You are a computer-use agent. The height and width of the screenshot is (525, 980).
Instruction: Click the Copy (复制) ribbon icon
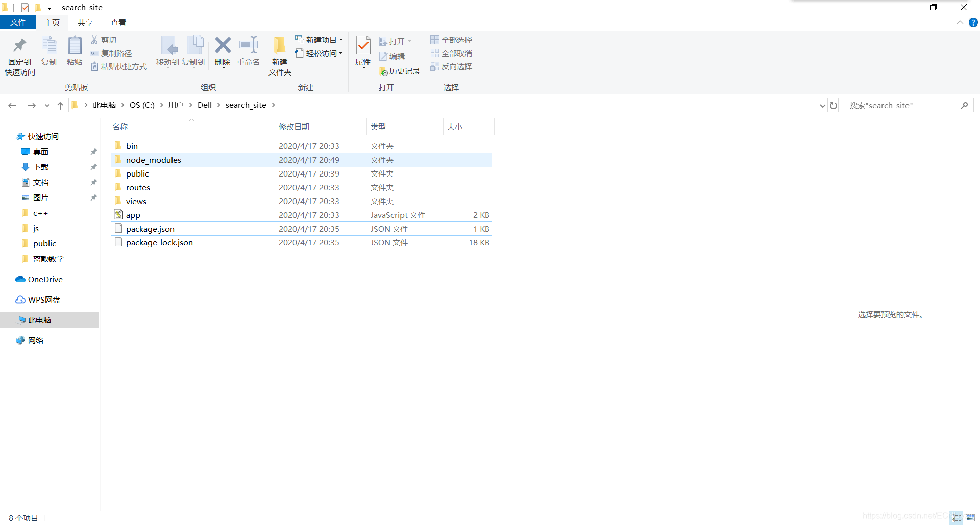49,45
